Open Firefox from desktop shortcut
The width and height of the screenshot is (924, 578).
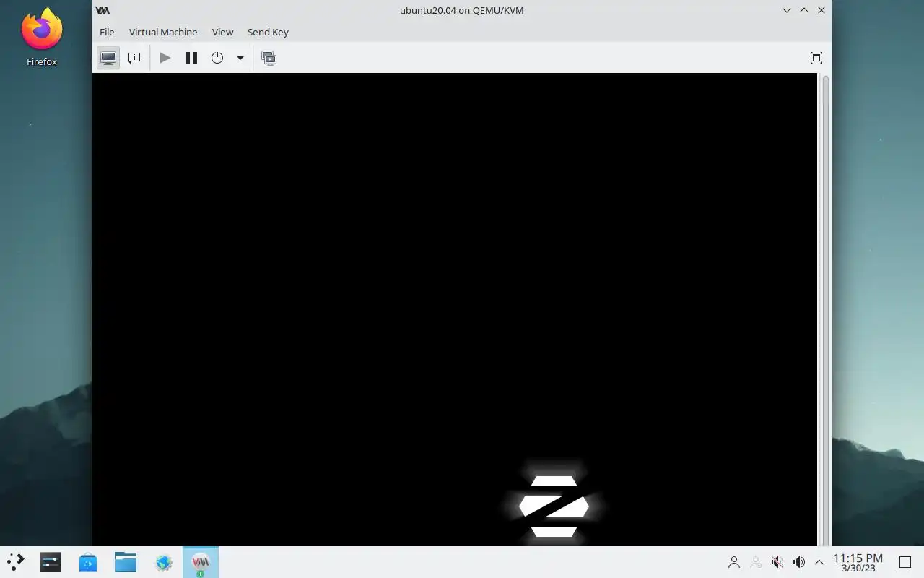pyautogui.click(x=42, y=38)
